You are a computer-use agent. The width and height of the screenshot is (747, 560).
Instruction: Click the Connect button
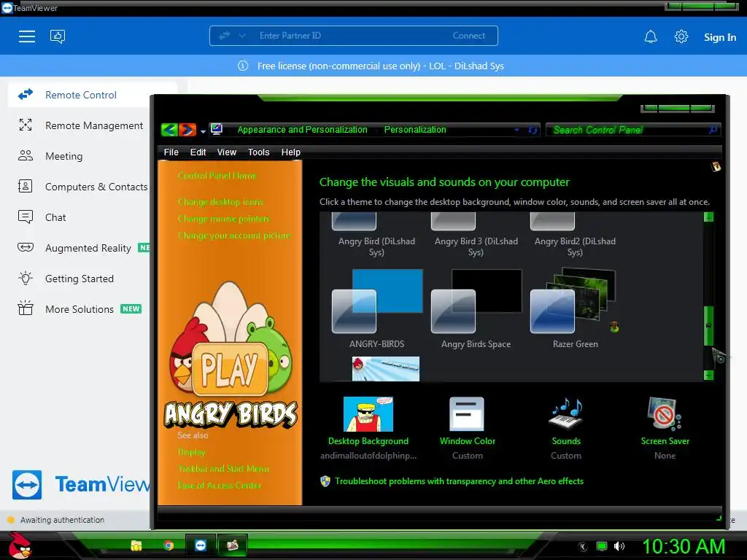[x=469, y=36]
